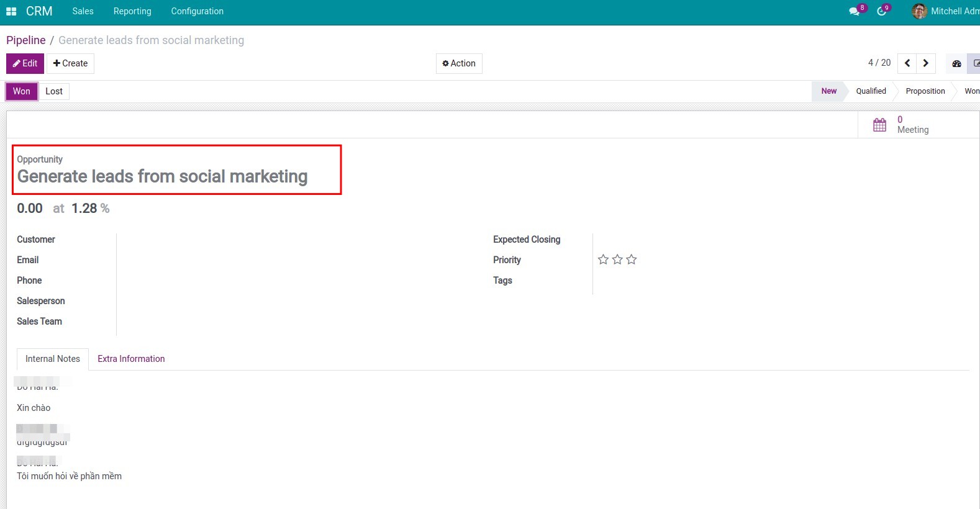The width and height of the screenshot is (980, 509).
Task: Switch to Extra Information tab
Action: 131,359
